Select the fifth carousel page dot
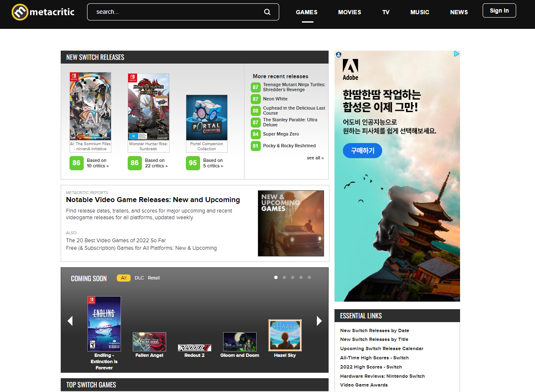The width and height of the screenshot is (535, 392). (x=309, y=277)
